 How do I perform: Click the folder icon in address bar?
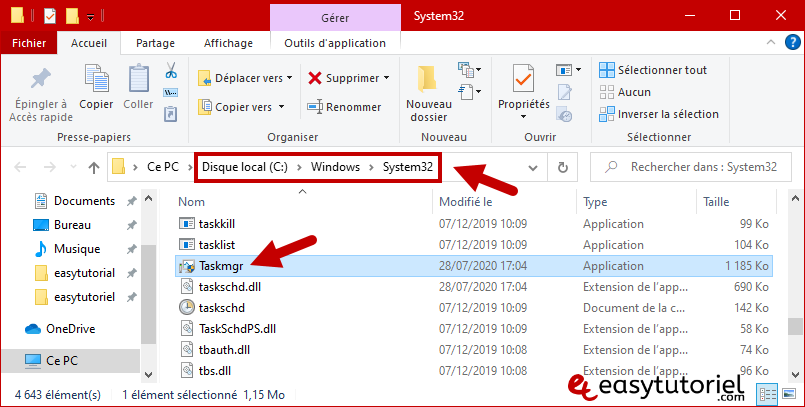coord(119,167)
